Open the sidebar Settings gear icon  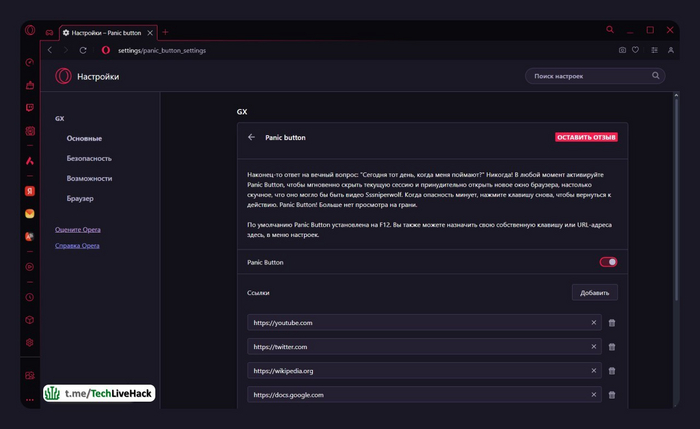[x=29, y=342]
